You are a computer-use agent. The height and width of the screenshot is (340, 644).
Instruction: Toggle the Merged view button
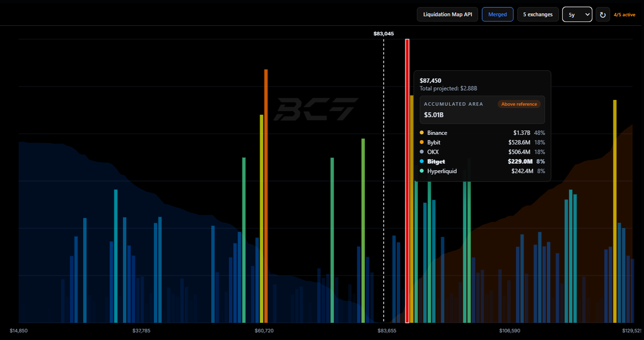click(x=497, y=15)
